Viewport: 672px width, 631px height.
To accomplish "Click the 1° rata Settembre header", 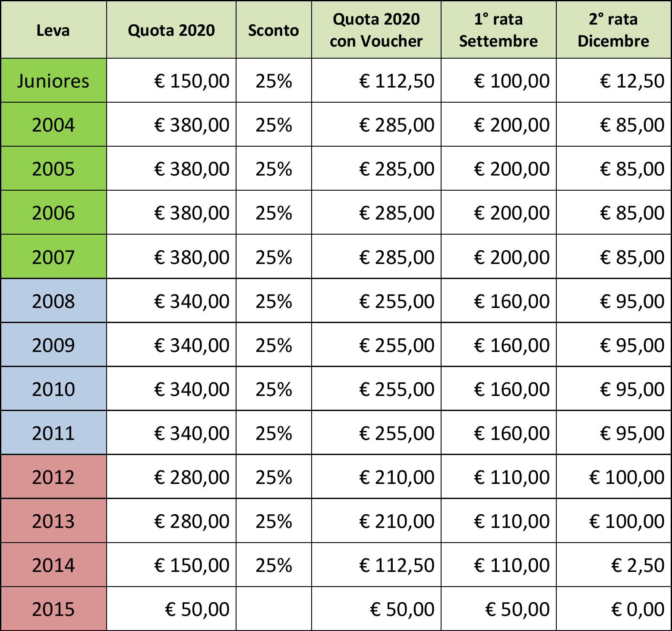I will point(498,30).
